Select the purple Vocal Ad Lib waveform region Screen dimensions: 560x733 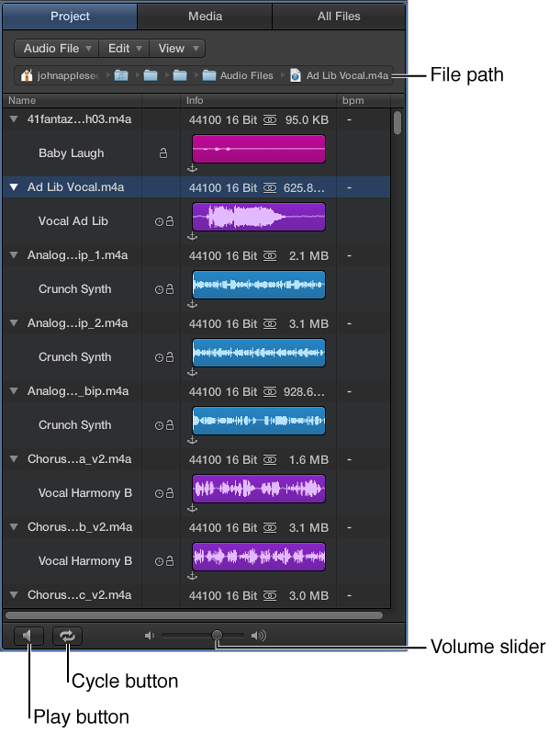tap(259, 217)
